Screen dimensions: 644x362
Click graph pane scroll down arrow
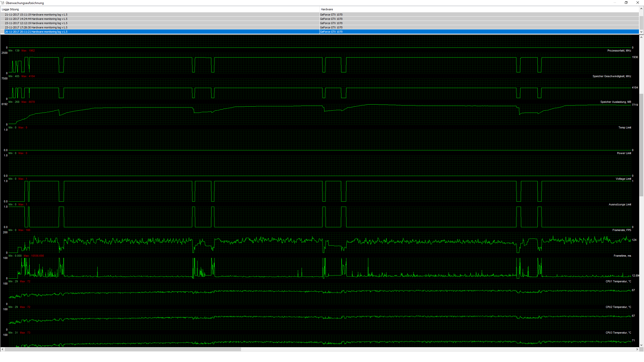point(641,345)
